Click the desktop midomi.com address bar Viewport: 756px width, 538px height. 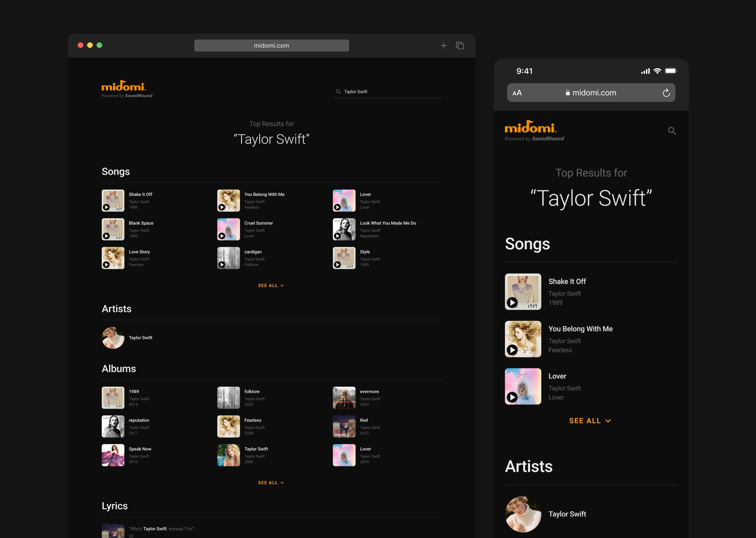click(x=271, y=45)
